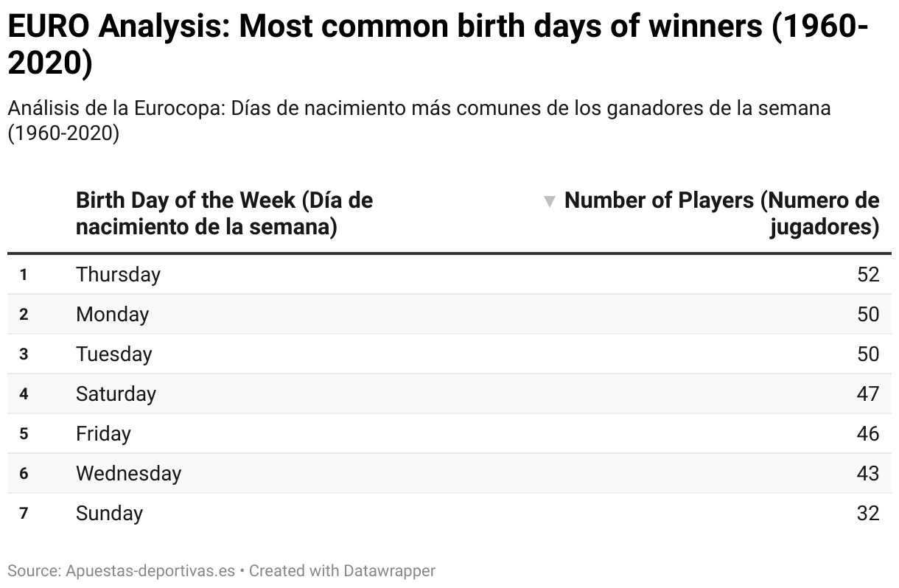
Task: Click the value 52 for Thursday
Action: [868, 274]
